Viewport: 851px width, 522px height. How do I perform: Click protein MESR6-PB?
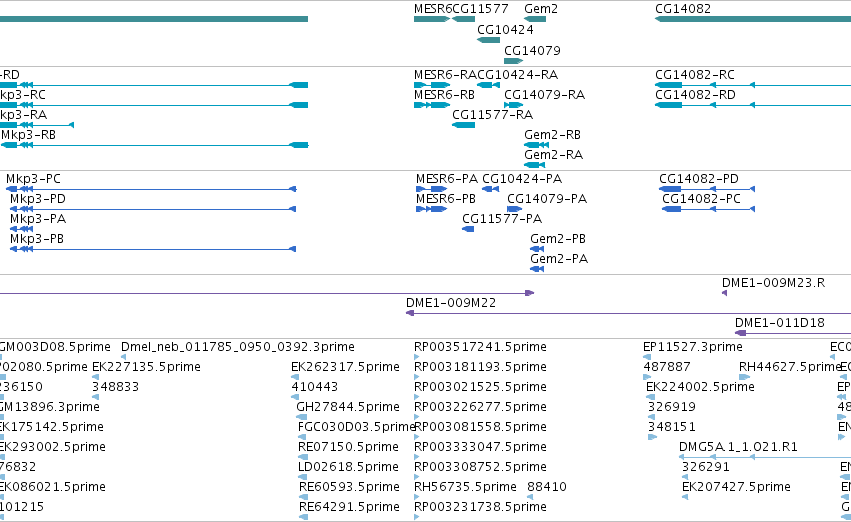click(431, 209)
